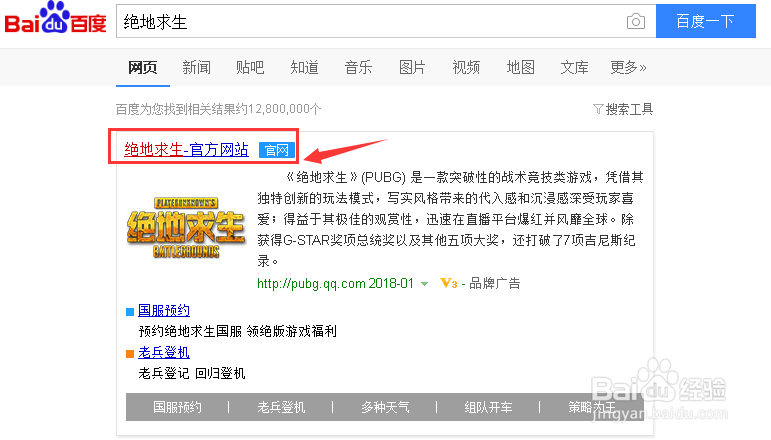Select the 图片 tab
Screen dimensions: 771x440
tap(412, 67)
